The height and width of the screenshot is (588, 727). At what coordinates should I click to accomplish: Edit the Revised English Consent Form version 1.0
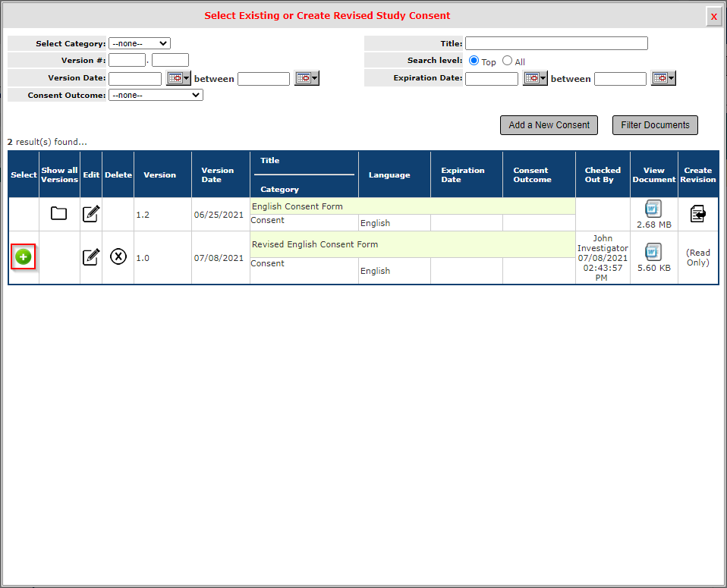(91, 257)
